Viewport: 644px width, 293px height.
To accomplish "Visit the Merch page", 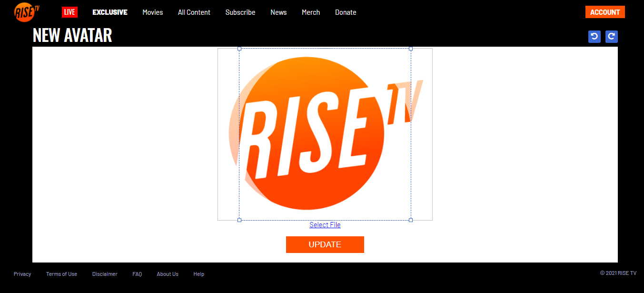I will click(x=311, y=12).
